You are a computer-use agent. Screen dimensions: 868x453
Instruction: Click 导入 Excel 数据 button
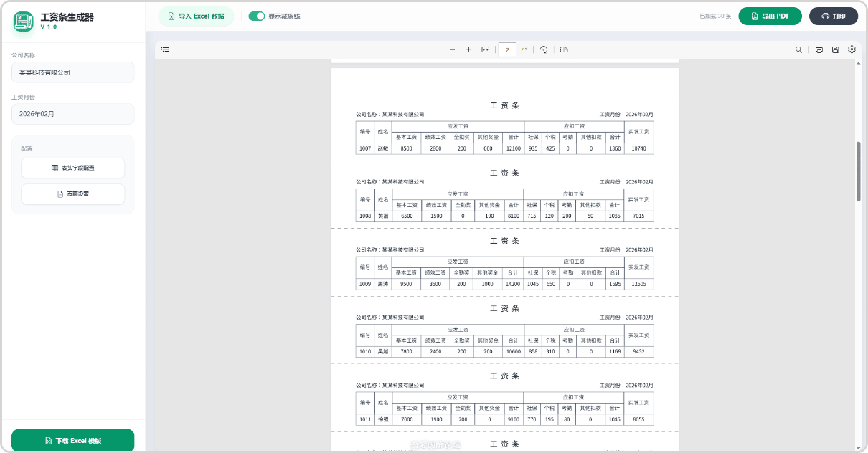click(196, 16)
